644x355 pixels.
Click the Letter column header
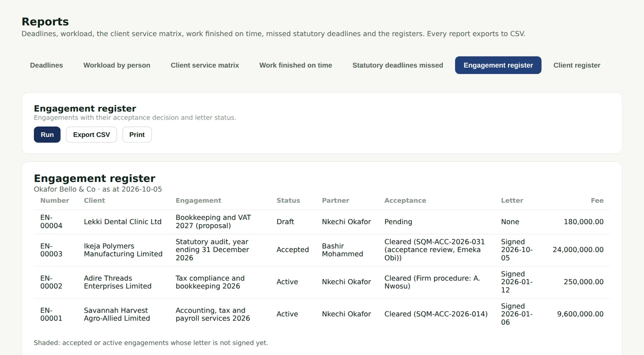point(512,200)
